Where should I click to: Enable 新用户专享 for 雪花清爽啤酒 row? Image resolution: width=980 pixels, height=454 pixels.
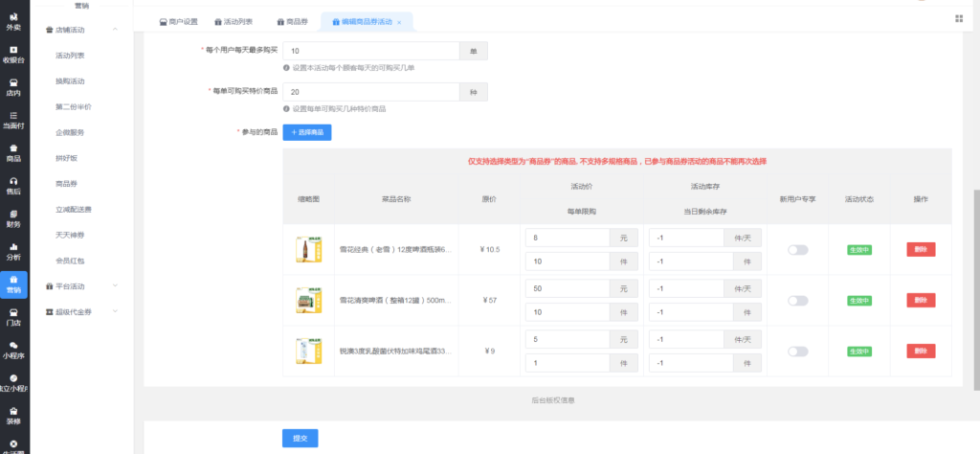pyautogui.click(x=797, y=301)
